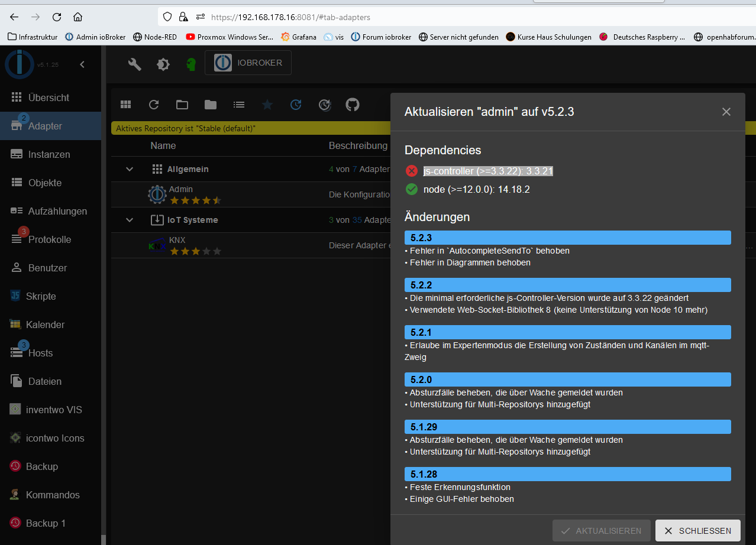
Task: Select the Admin adapter row name
Action: click(181, 189)
